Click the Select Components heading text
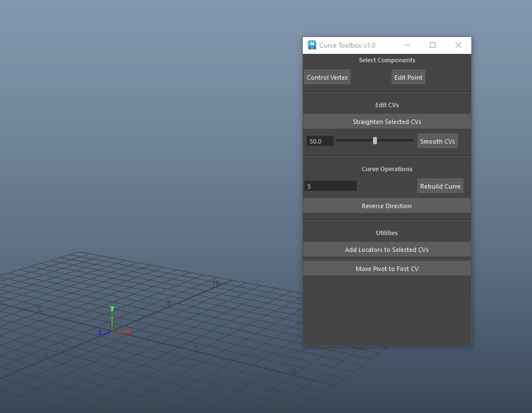This screenshot has height=413, width=532. click(x=387, y=60)
